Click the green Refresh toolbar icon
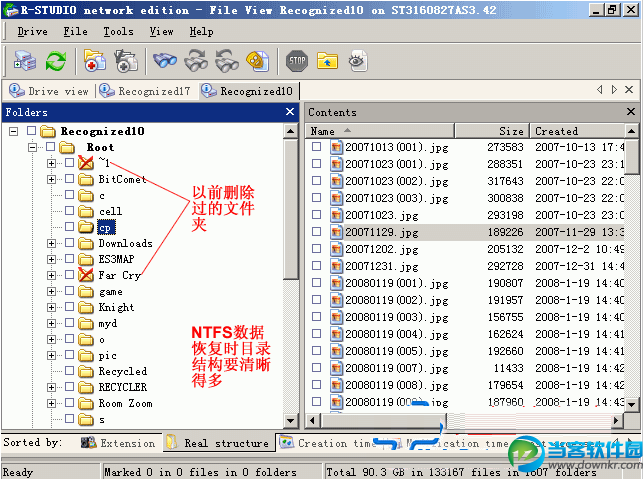This screenshot has height=479, width=644. pyautogui.click(x=56, y=61)
